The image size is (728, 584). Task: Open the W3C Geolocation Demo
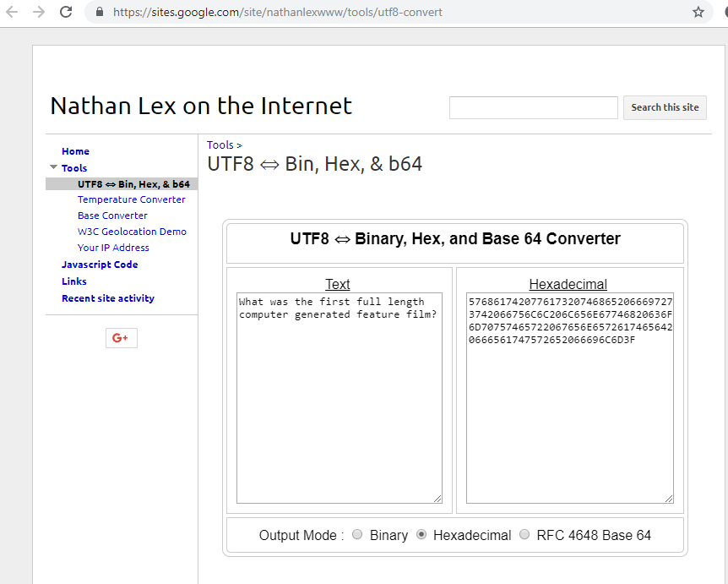click(132, 231)
